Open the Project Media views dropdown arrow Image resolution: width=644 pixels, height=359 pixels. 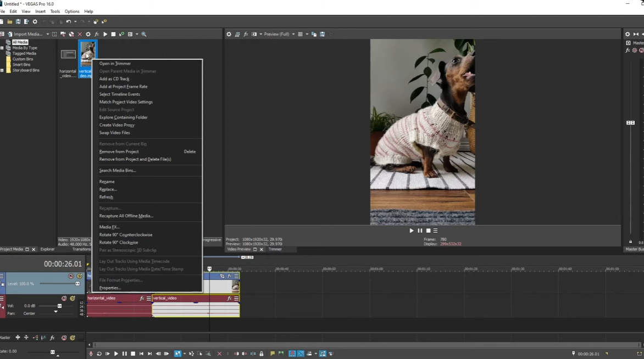click(137, 34)
